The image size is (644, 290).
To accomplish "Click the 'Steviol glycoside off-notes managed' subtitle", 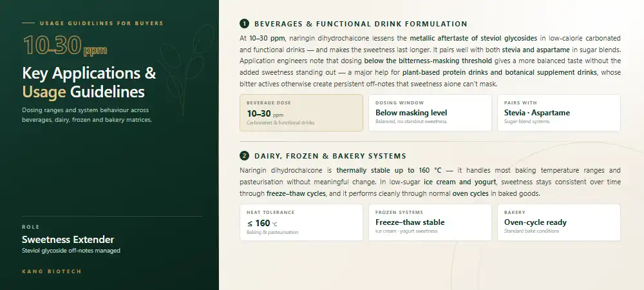I will [x=71, y=251].
